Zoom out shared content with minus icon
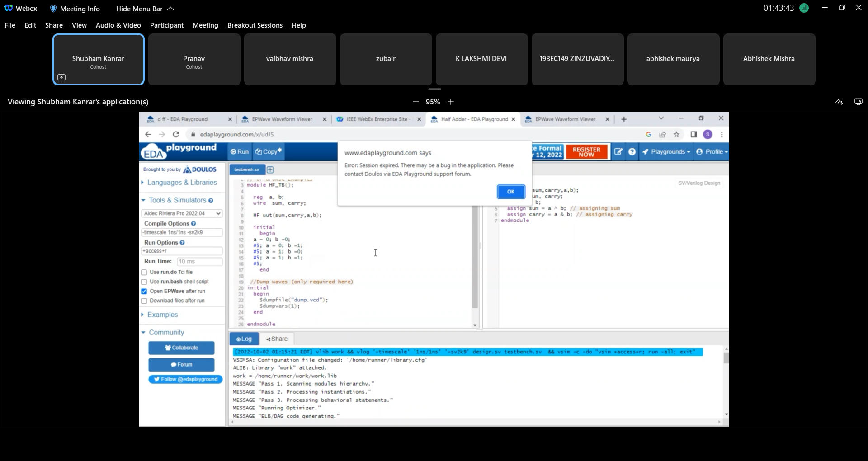The image size is (868, 461). click(415, 102)
